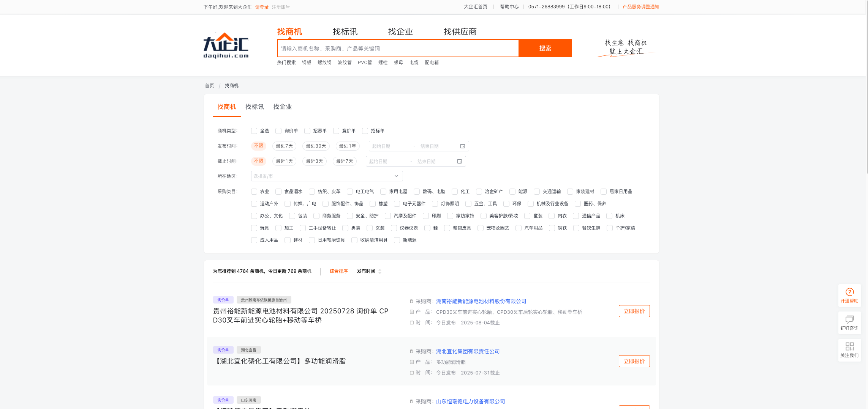
Task: Select 最近1年 under 发布时间
Action: click(x=348, y=146)
